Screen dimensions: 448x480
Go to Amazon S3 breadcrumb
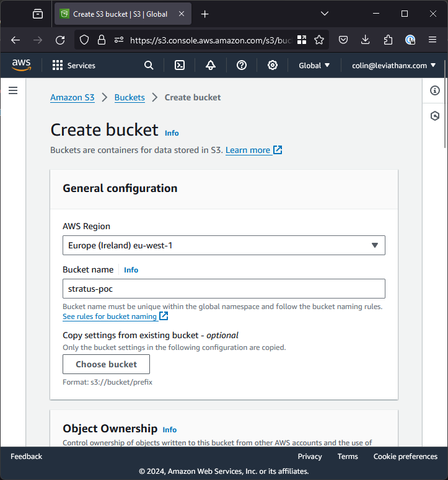pyautogui.click(x=72, y=97)
